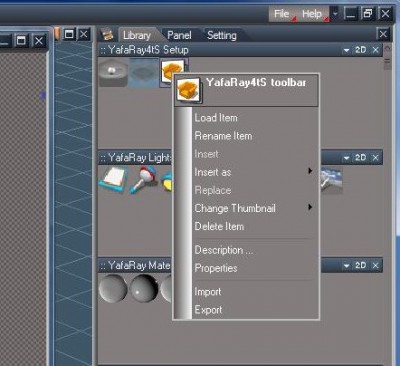Open the Help menu
The width and height of the screenshot is (400, 366).
point(312,14)
